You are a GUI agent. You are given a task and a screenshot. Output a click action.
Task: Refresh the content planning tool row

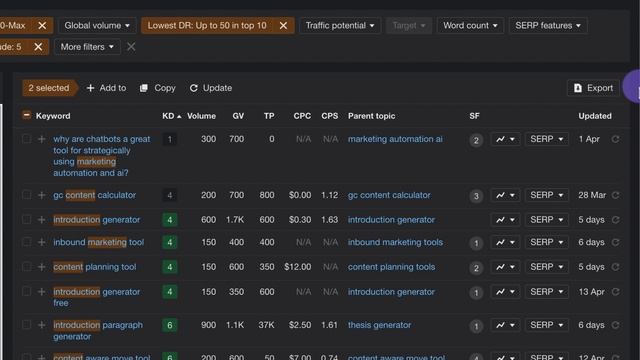click(616, 267)
